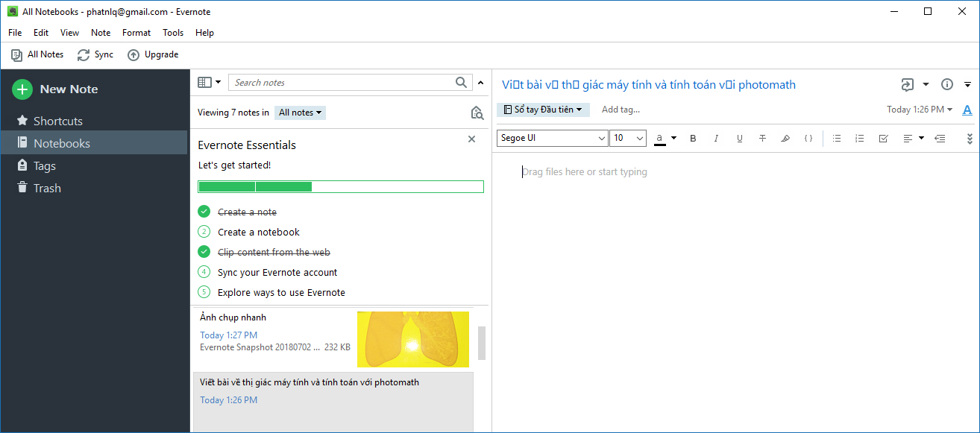The height and width of the screenshot is (433, 980).
Task: Close the Evernote Essentials panel
Action: (x=471, y=139)
